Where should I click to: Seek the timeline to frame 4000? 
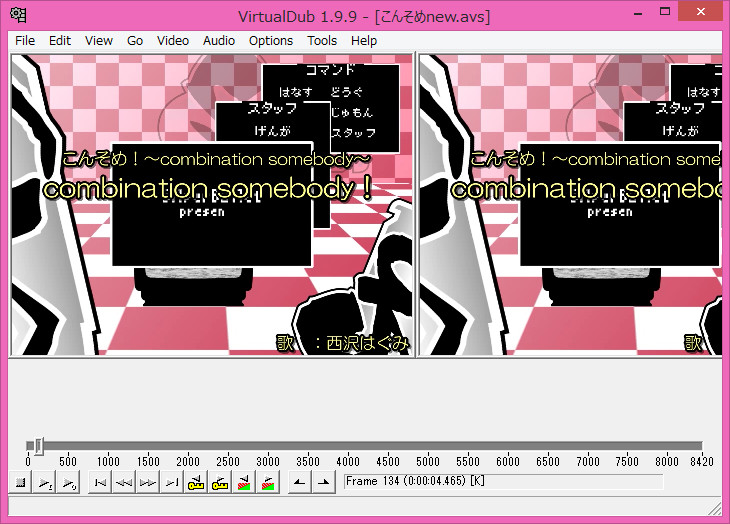[x=348, y=446]
